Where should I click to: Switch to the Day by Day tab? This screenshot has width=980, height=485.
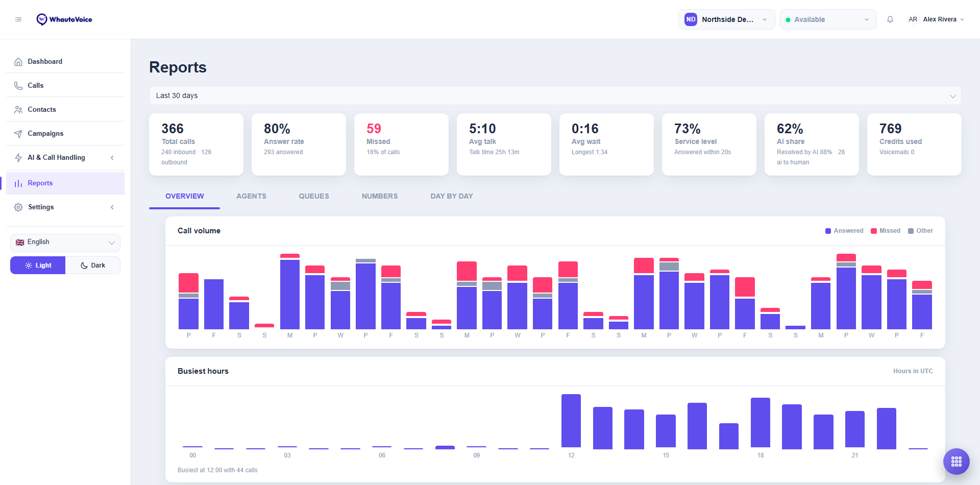(x=452, y=196)
